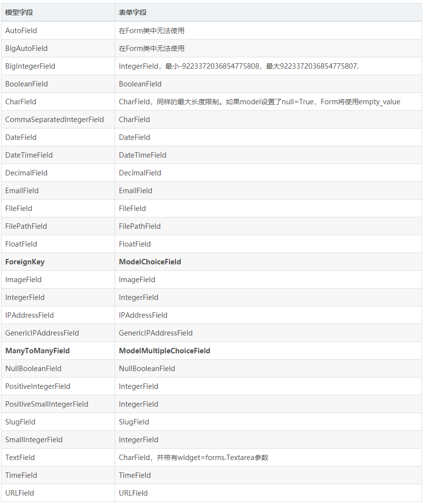Image resolution: width=423 pixels, height=504 pixels.
Task: Select the URLField model field cell
Action: click(x=58, y=493)
